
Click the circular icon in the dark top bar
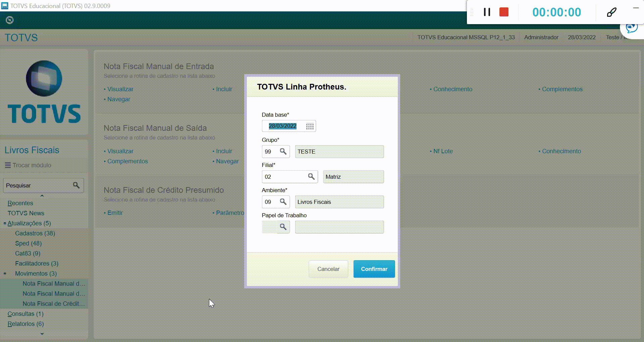pos(10,20)
